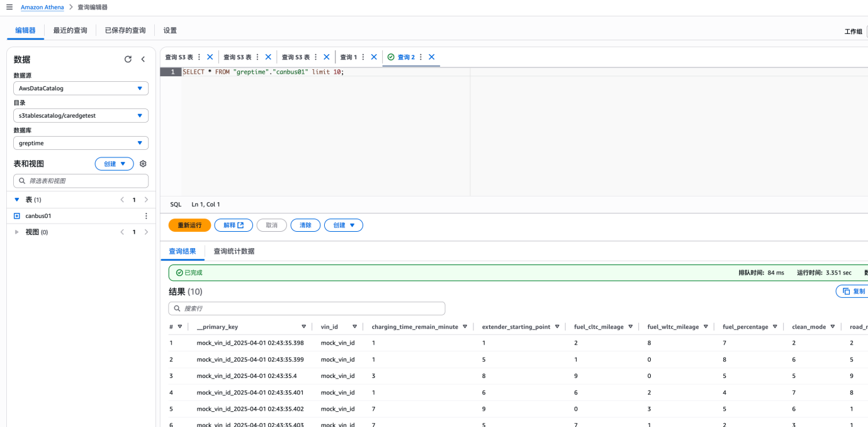Focus the 搜索行 results search field
The height and width of the screenshot is (427, 868).
click(307, 309)
